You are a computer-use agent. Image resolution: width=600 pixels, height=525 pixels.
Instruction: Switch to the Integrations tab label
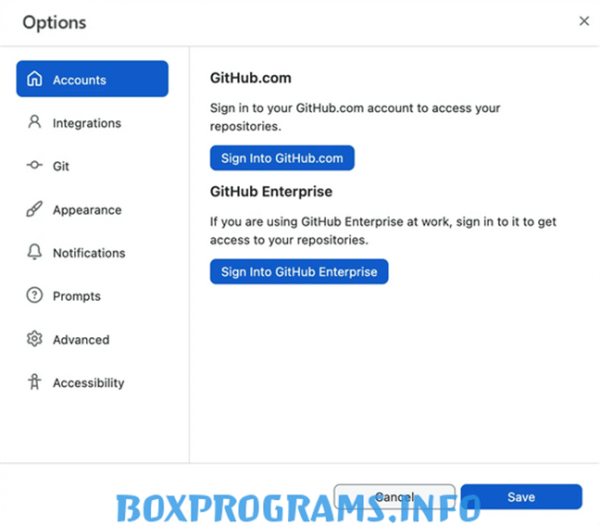pos(87,123)
